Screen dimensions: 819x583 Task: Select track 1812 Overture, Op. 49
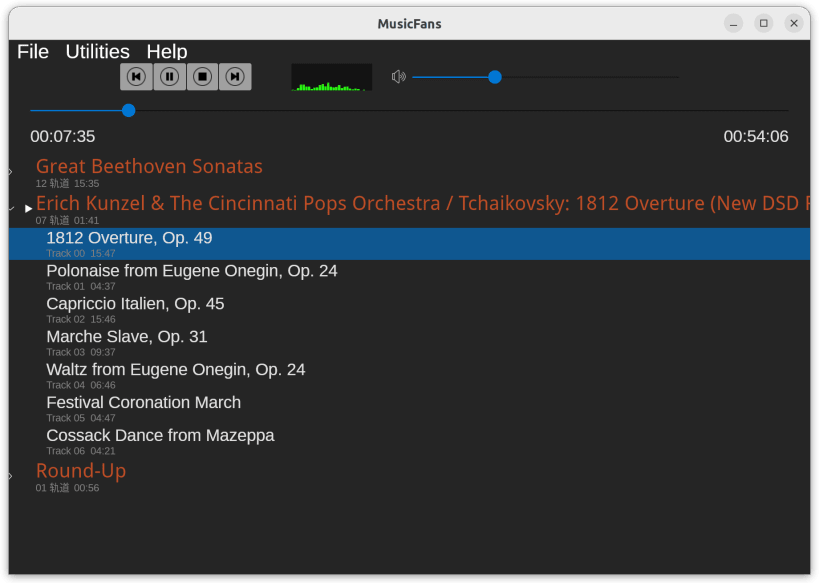tap(410, 244)
